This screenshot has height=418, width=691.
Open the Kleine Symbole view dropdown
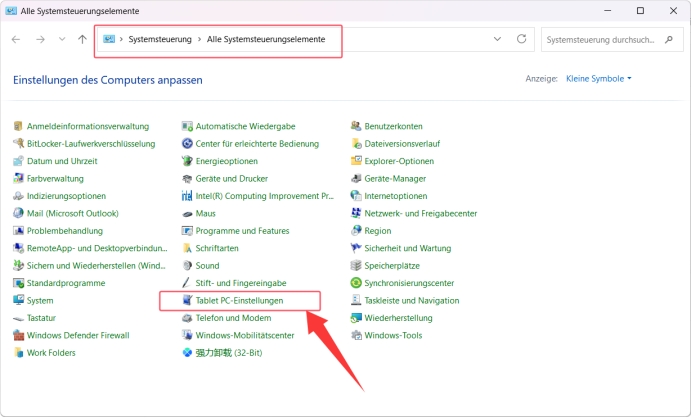[x=598, y=78]
